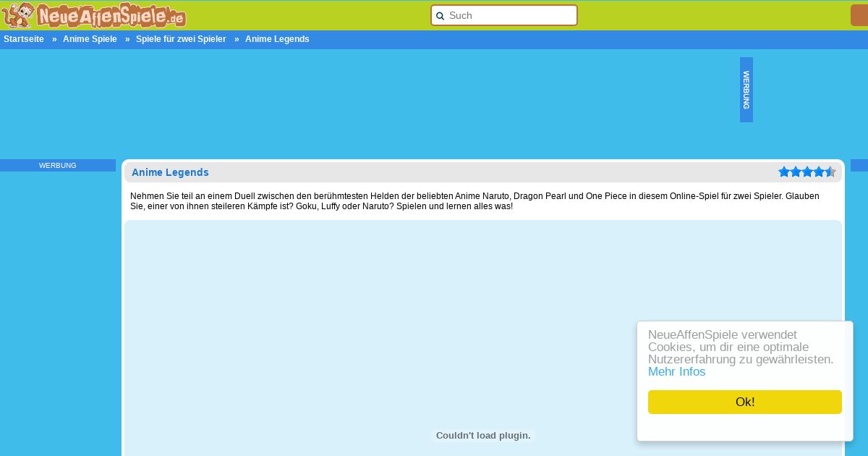Open Anime Spiele breadcrumb

pos(90,39)
